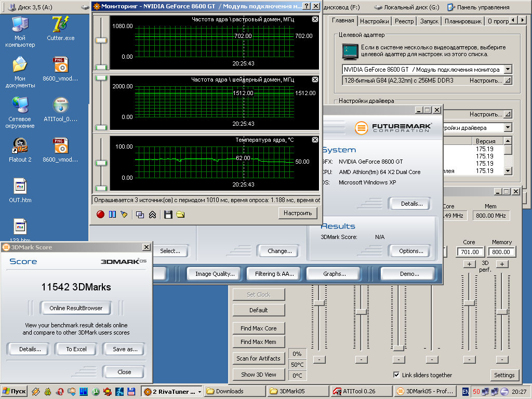Viewport: 532px width, 399px height.
Task: Click the lightning icon in quick launch
Action: pos(119,392)
